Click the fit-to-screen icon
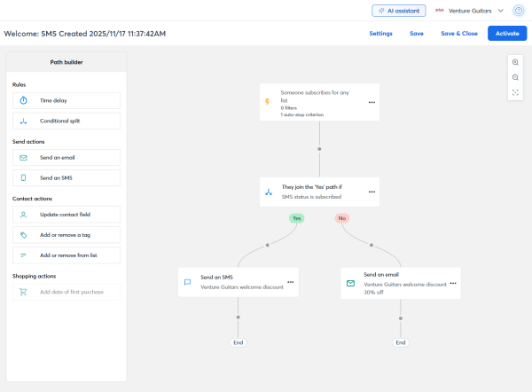 pos(515,92)
